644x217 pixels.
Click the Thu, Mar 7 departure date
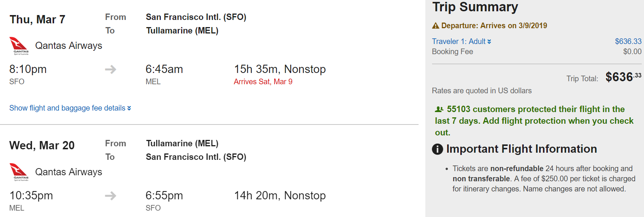tap(38, 19)
